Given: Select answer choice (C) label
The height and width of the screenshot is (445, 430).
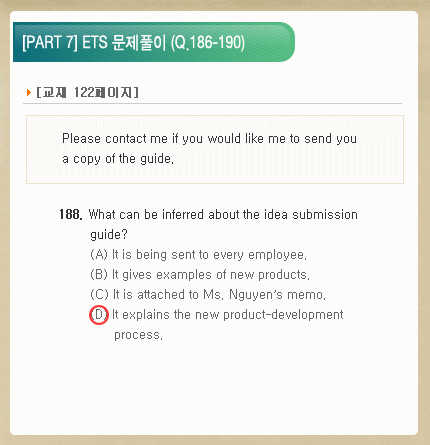Looking at the screenshot, I should (x=99, y=295).
